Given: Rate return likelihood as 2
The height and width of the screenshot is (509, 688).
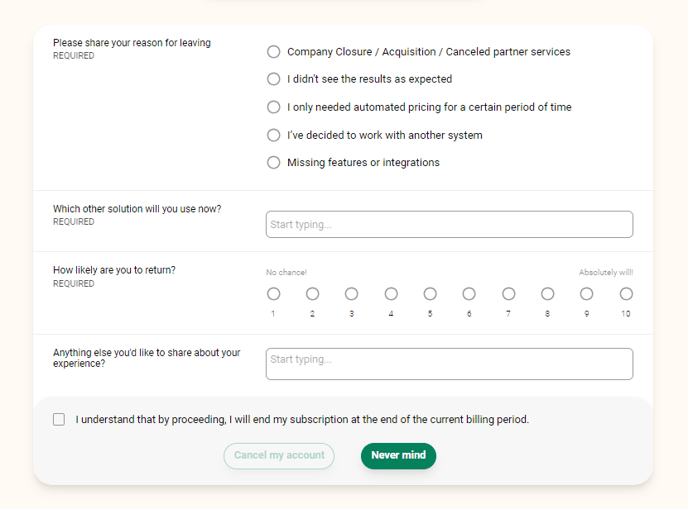Looking at the screenshot, I should [312, 294].
